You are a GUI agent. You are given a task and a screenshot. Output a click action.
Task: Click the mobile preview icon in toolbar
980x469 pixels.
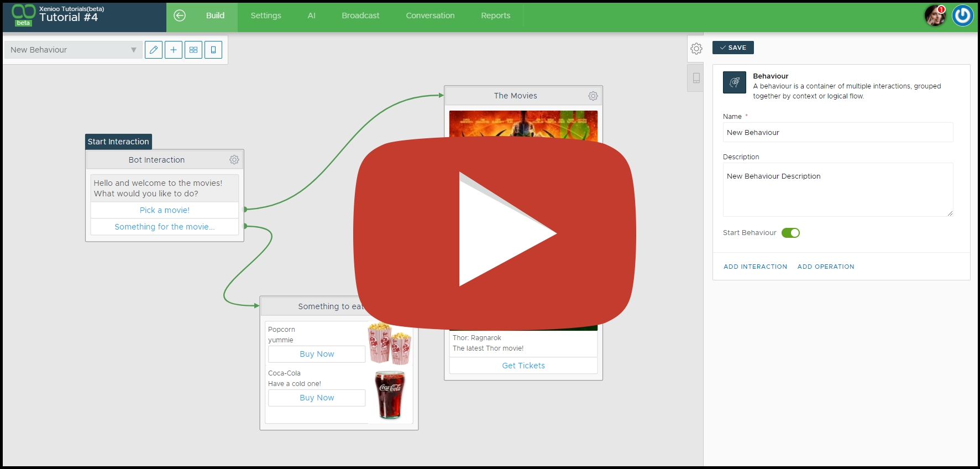213,50
